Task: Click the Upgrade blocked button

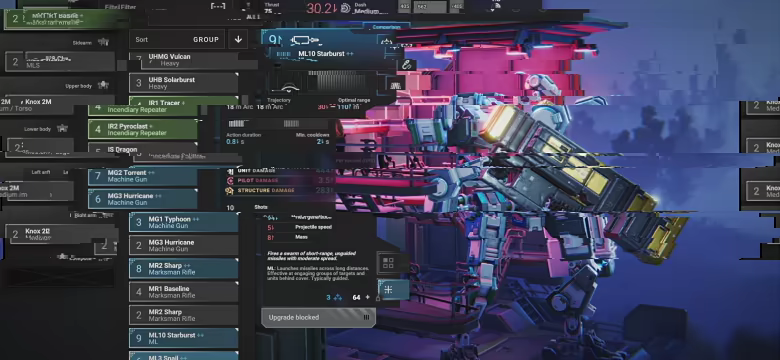Action: [318, 317]
